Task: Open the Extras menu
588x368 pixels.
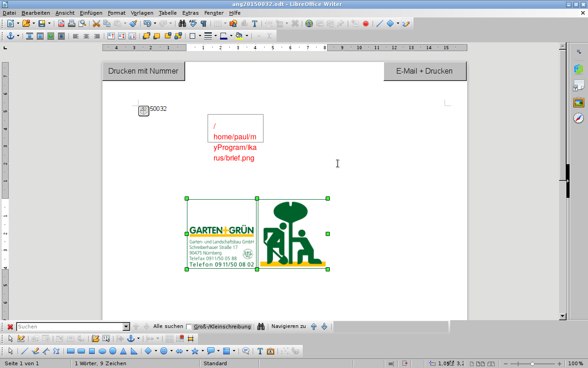Action: click(x=191, y=13)
